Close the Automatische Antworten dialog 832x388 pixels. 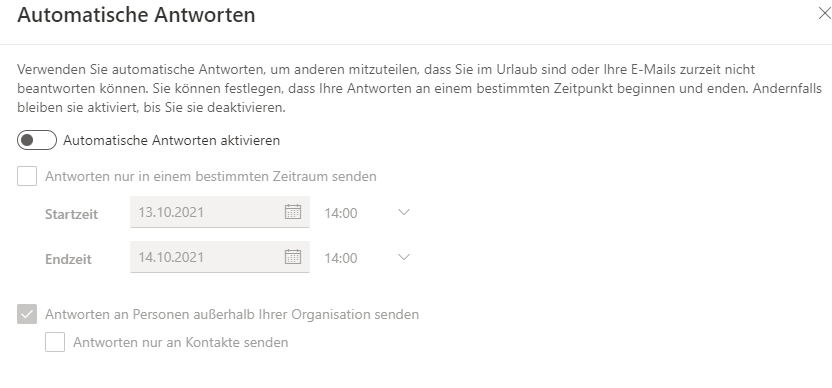(825, 14)
